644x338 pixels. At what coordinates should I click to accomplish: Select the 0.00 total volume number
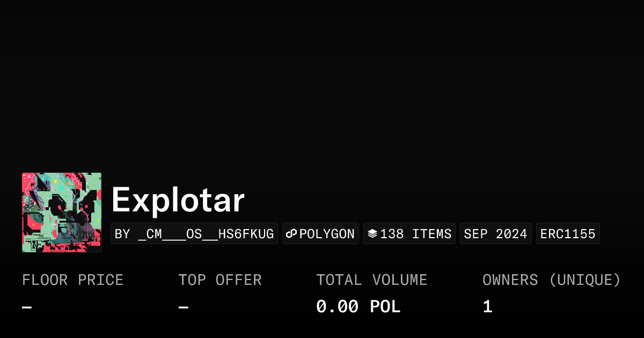coord(337,307)
